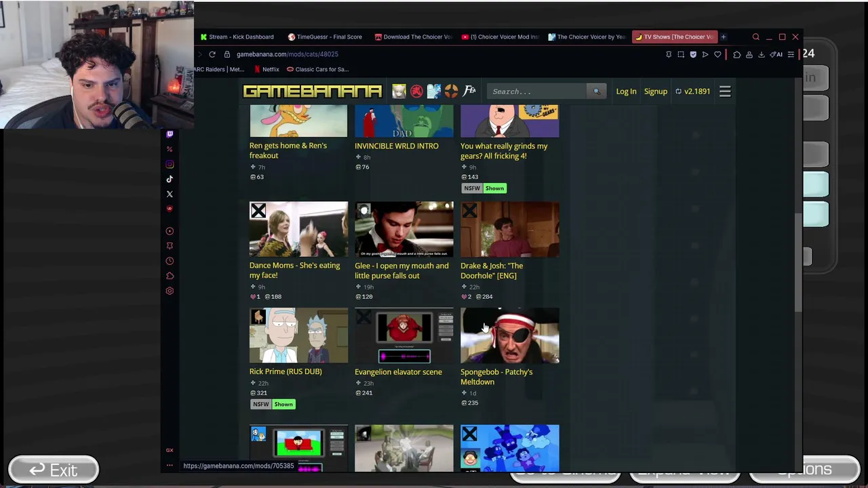Open the sidebar three-dots more options

coord(170,465)
